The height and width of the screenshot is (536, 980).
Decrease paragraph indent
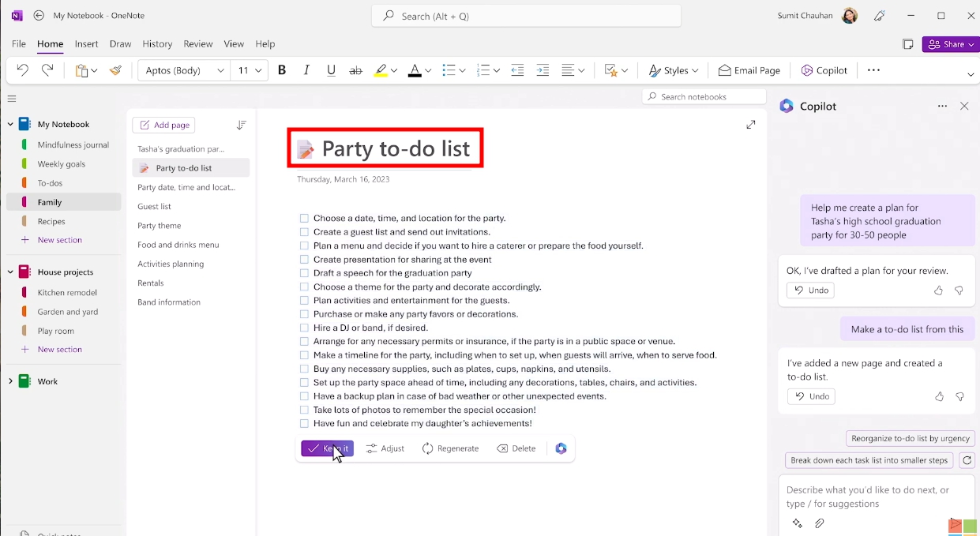pos(517,70)
